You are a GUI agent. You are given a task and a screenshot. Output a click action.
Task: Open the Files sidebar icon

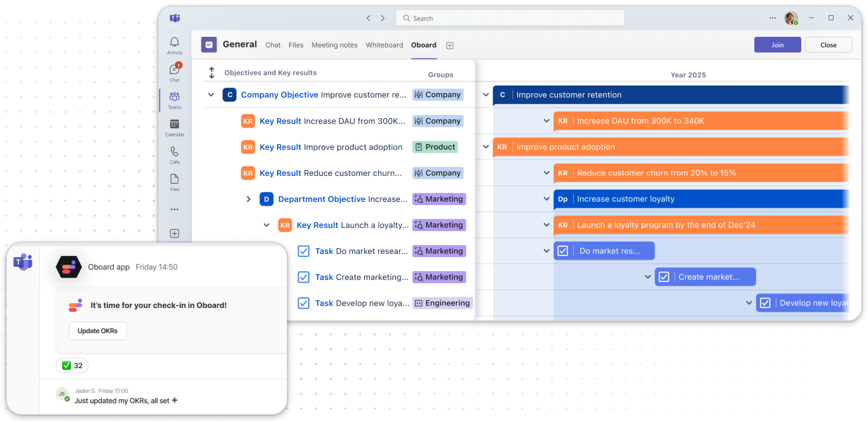(174, 178)
